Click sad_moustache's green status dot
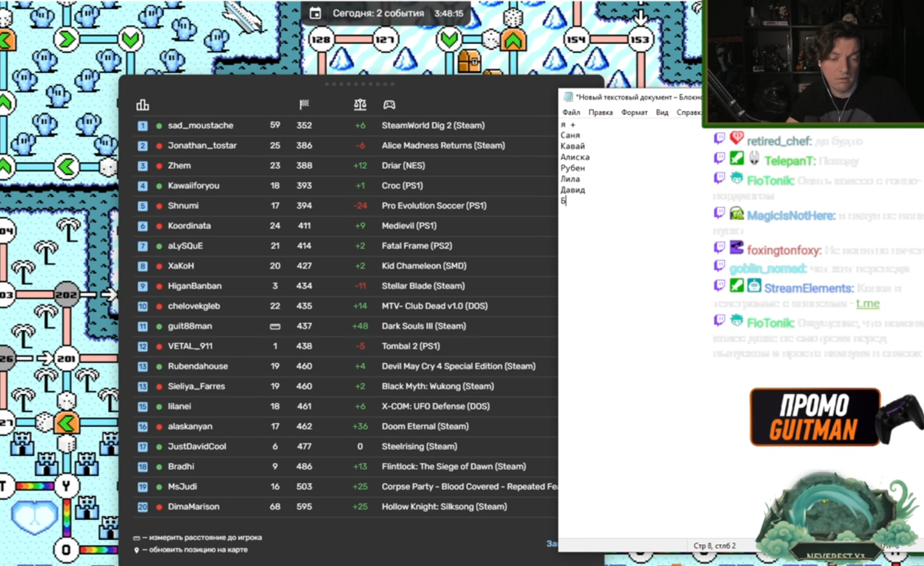This screenshot has width=924, height=566. click(159, 126)
